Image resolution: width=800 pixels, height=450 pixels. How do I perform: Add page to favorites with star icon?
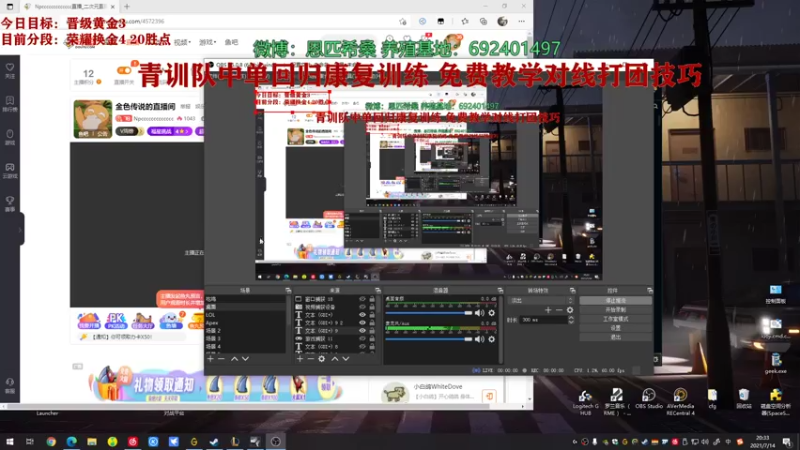click(x=403, y=21)
